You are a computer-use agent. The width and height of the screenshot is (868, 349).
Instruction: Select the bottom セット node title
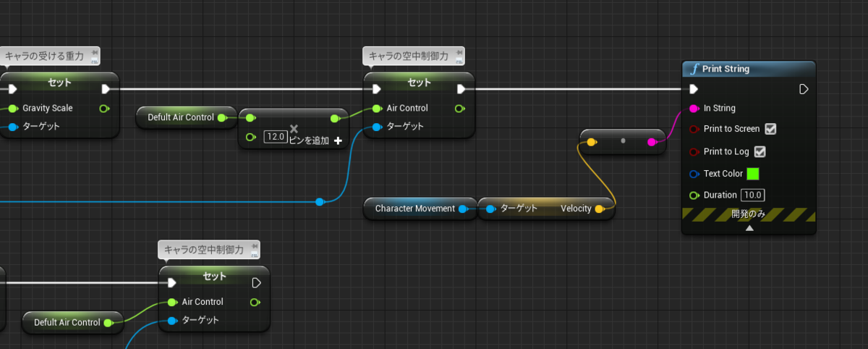pos(215,276)
